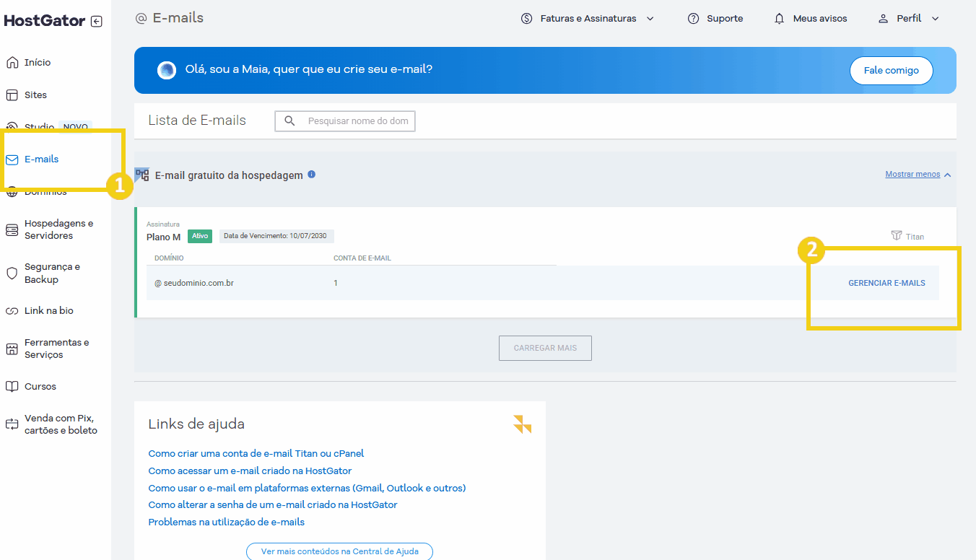Click the Início home icon
This screenshot has height=560, width=976.
click(12, 62)
